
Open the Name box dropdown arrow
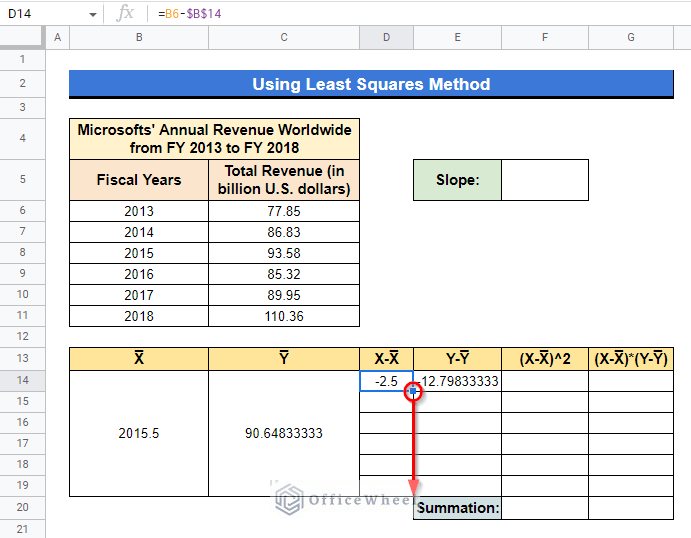coord(93,15)
